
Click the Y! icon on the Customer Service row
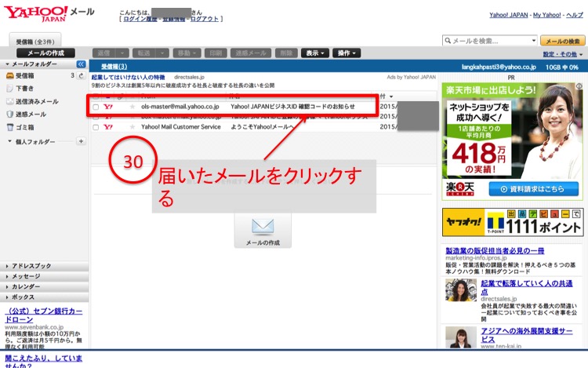pyautogui.click(x=108, y=127)
